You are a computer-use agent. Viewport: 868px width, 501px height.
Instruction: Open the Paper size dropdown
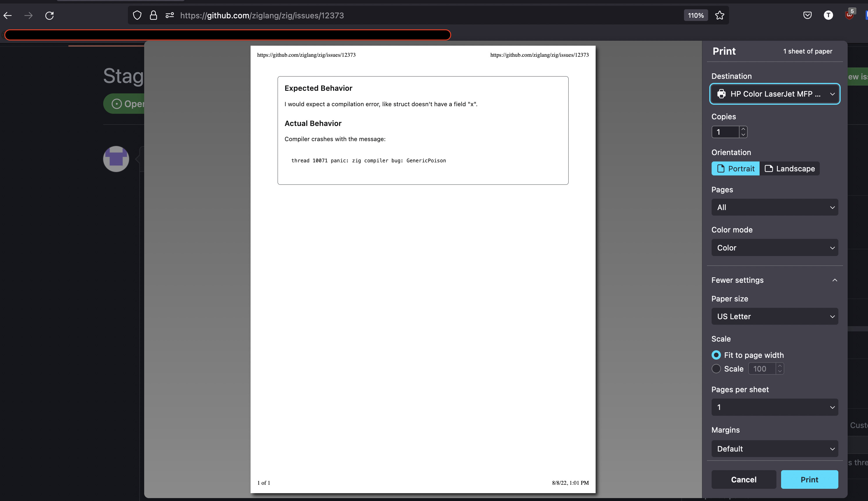774,316
